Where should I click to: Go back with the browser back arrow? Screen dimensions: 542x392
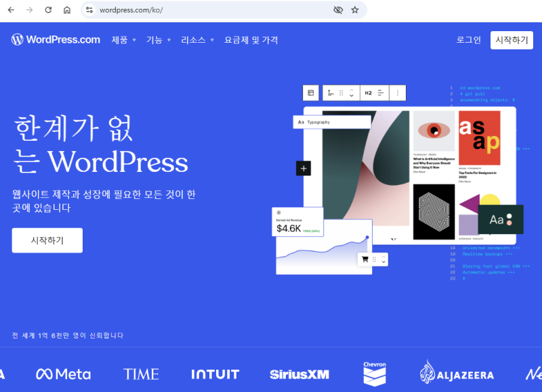tap(11, 10)
